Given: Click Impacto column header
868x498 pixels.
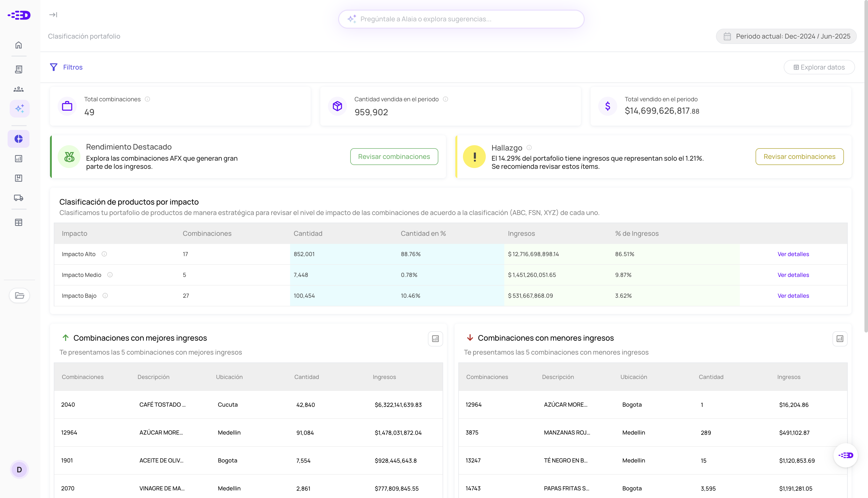Looking at the screenshot, I should tap(75, 233).
